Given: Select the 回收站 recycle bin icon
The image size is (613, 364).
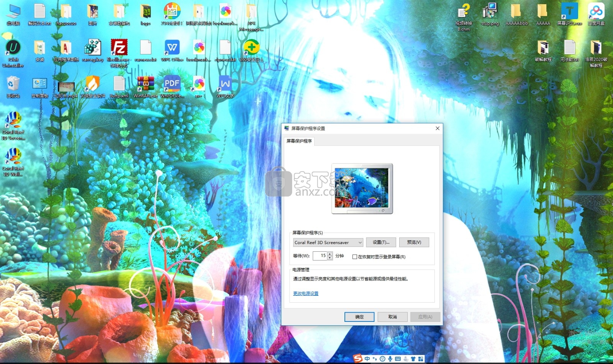Looking at the screenshot, I should [13, 87].
